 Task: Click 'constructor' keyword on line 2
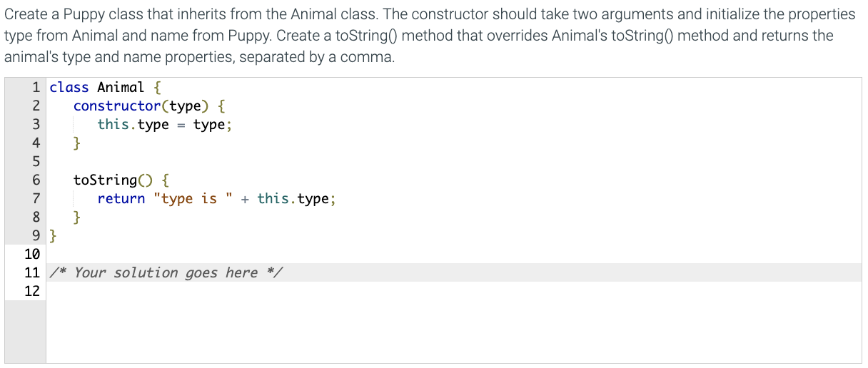[x=118, y=106]
